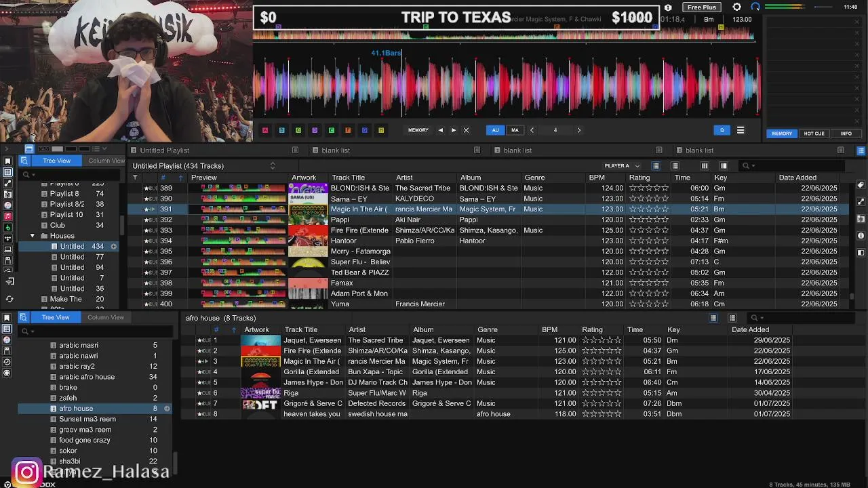Select track 394 Hantoor

pos(489,241)
